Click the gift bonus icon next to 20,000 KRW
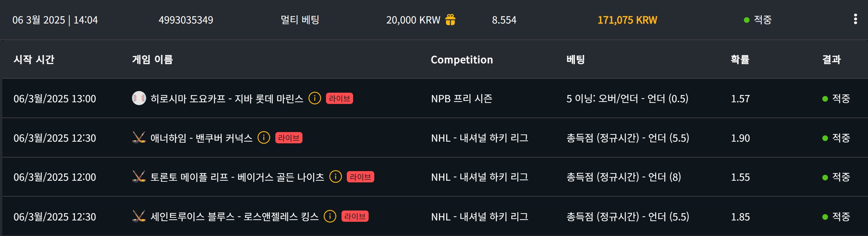Screen dimensions: 868x236 point(450,20)
